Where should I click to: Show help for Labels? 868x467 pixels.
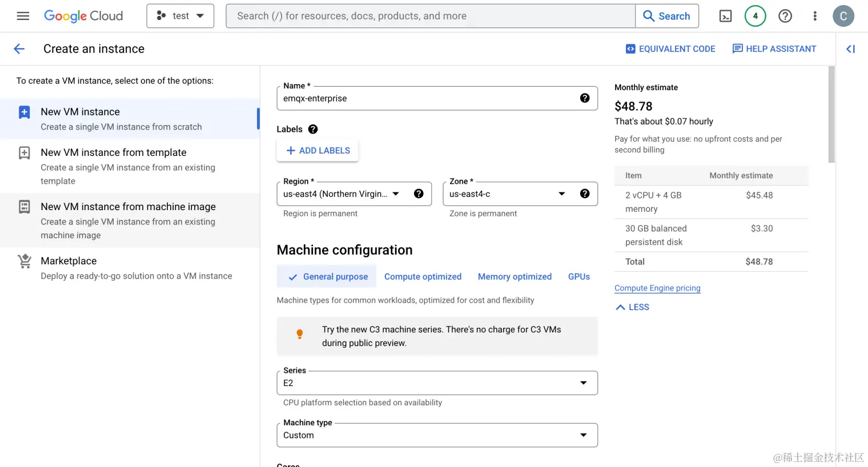point(313,129)
